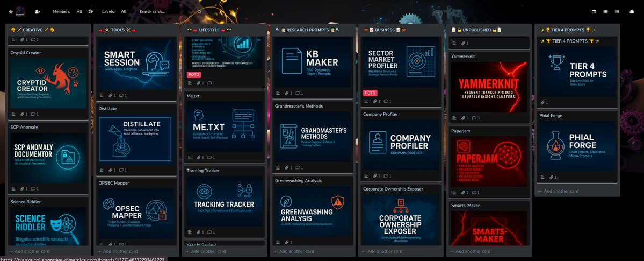Click the attachment icon on Tier 4 Prompts card
This screenshot has width=644, height=261.
[x=542, y=102]
